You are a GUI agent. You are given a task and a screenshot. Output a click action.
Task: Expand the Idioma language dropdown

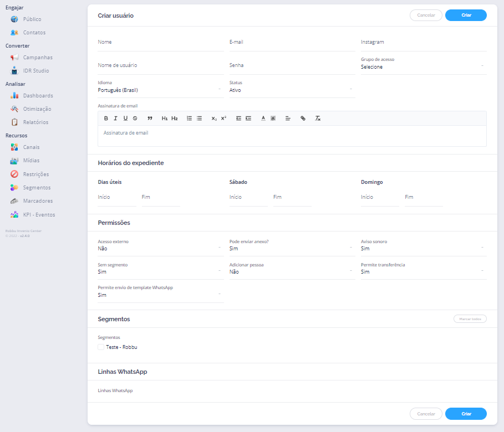(160, 90)
